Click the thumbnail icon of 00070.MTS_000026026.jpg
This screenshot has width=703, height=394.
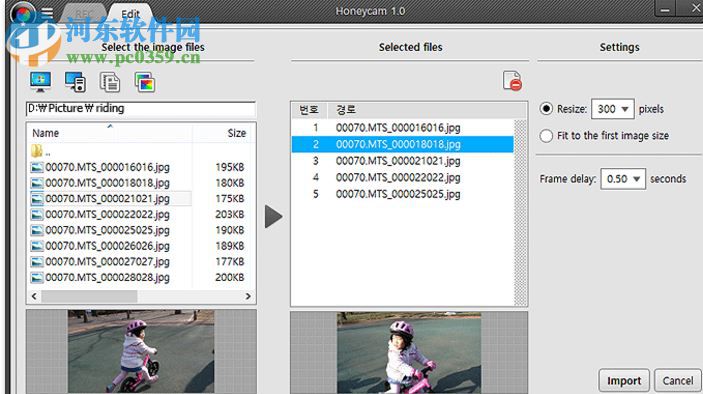pyautogui.click(x=37, y=246)
